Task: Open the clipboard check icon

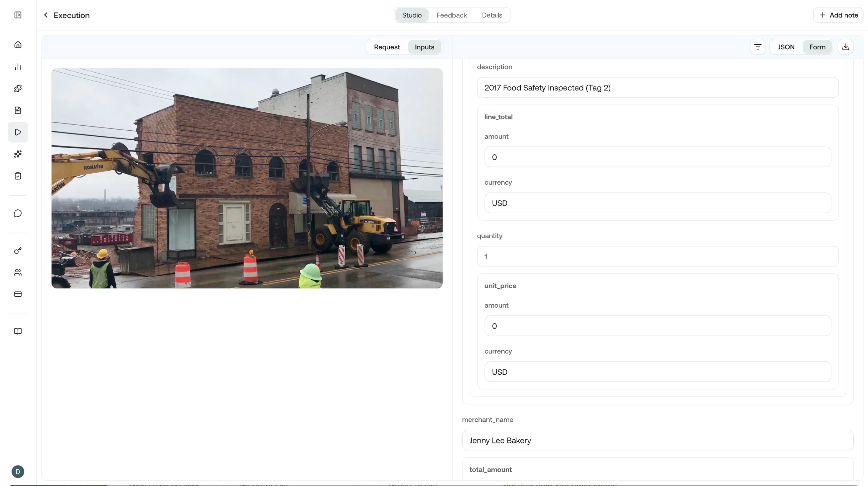Action: 18,176
